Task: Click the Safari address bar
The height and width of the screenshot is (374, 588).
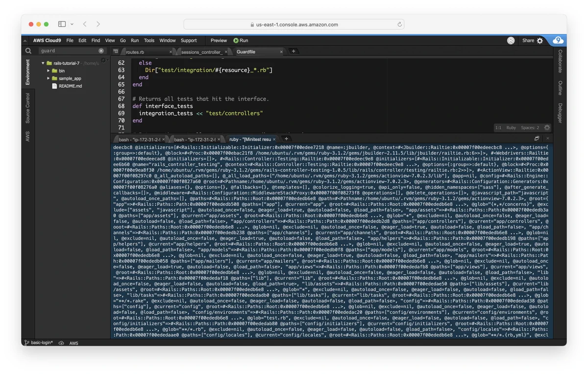Action: [294, 24]
